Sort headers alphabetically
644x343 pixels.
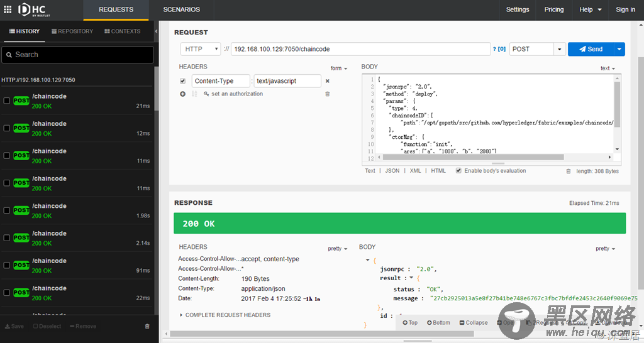pyautogui.click(x=194, y=94)
